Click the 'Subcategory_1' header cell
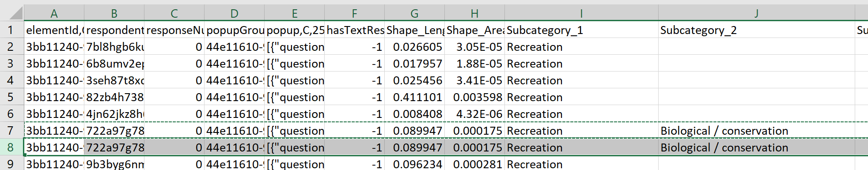This screenshot has width=868, height=170. tap(581, 30)
